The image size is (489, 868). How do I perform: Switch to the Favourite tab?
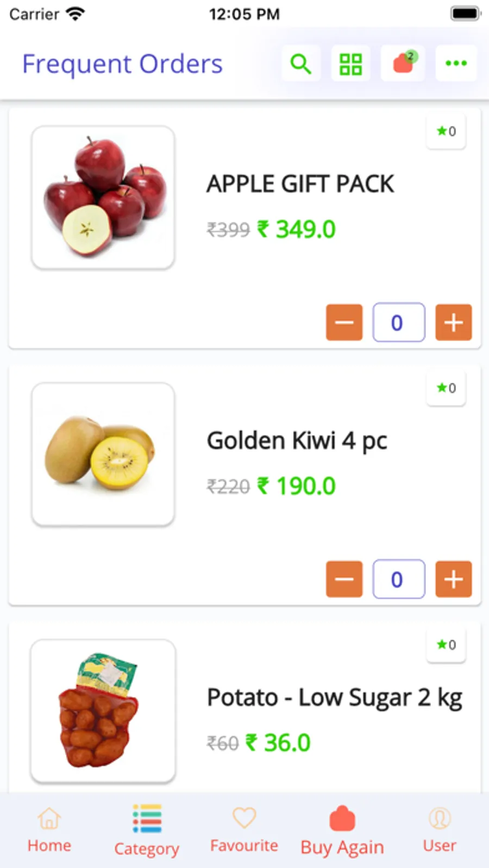point(244,830)
